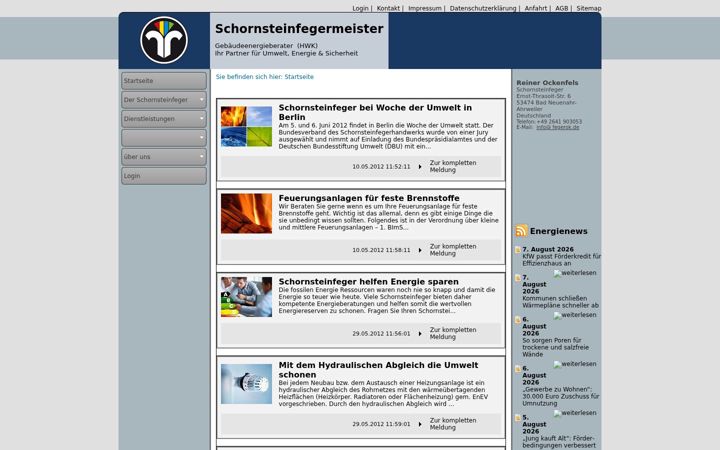This screenshot has width=720, height=450.
Task: Open Zur kompletten Meldung for Energie sparen
Action: 453,333
